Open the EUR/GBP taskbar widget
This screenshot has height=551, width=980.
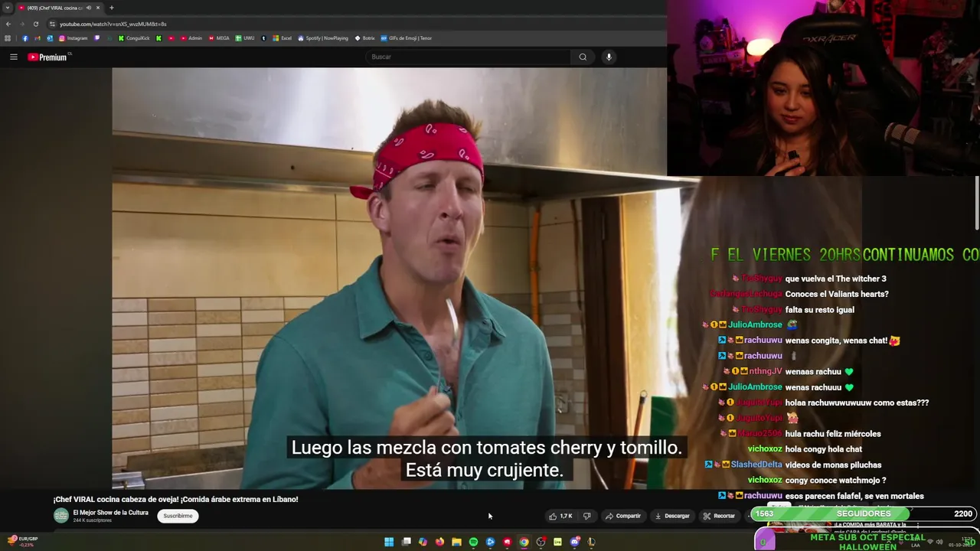(21, 541)
